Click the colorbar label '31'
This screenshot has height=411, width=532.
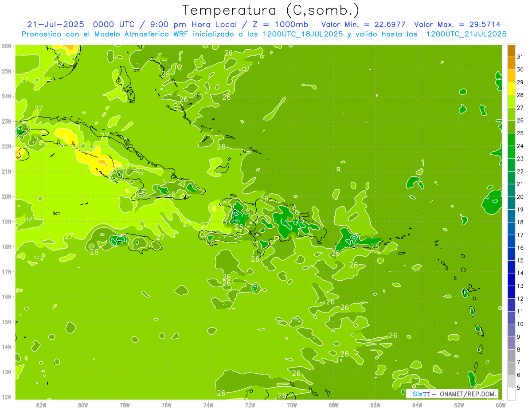pyautogui.click(x=520, y=57)
